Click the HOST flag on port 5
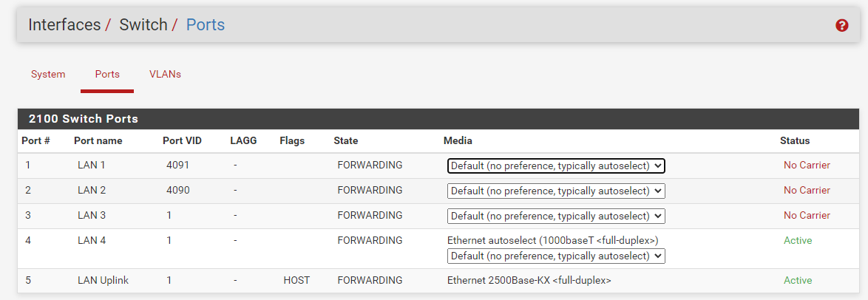This screenshot has height=300, width=868. click(x=296, y=281)
